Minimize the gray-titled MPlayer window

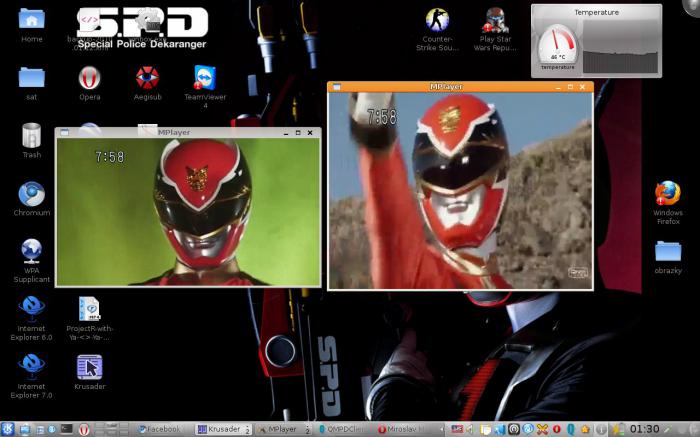tap(286, 133)
